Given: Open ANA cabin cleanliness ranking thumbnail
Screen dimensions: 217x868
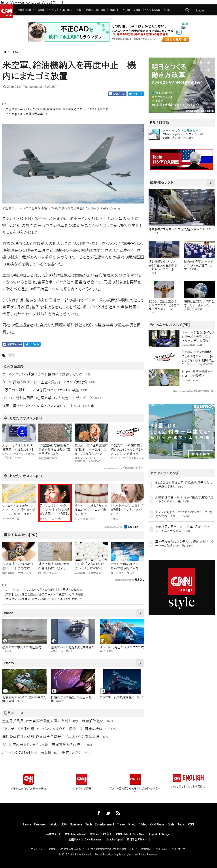Looking at the screenshot, I should click(x=199, y=250).
